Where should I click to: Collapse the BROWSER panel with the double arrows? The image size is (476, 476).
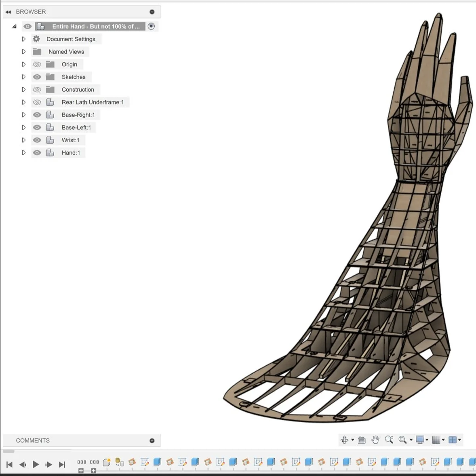[x=8, y=12]
